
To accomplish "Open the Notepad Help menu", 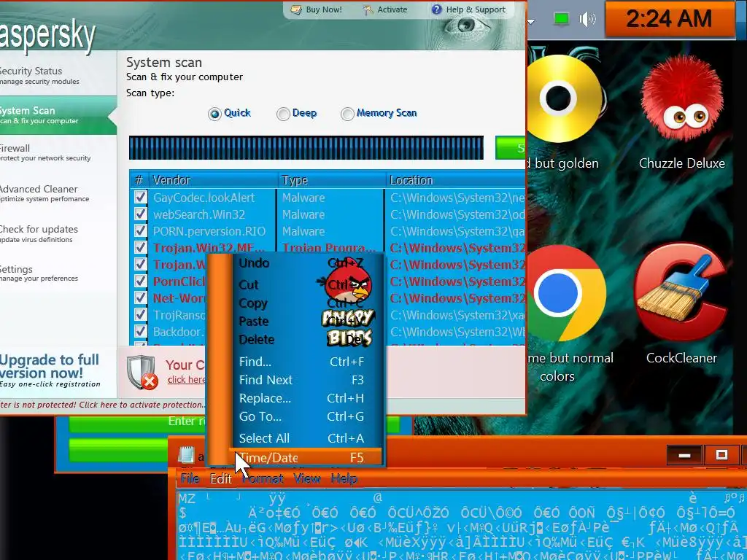I will click(x=344, y=478).
